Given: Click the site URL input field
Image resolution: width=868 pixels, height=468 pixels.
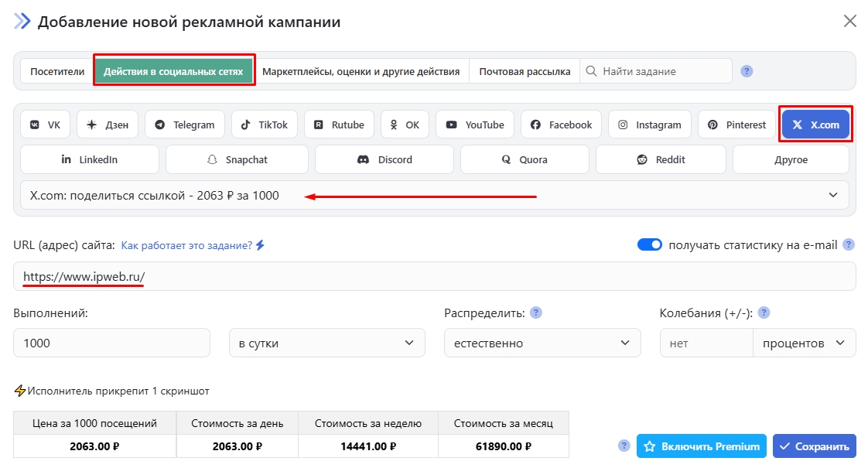Looking at the screenshot, I should pyautogui.click(x=434, y=276).
